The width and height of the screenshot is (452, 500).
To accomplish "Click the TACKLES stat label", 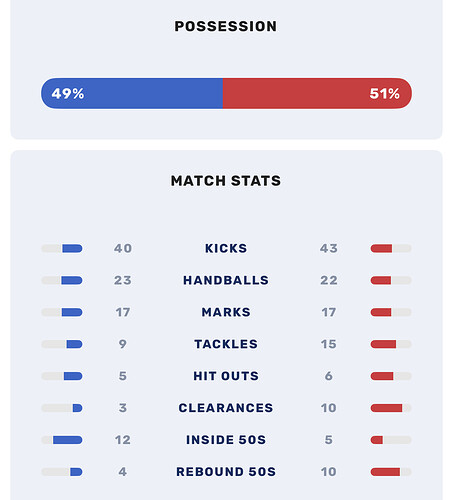I will click(226, 344).
